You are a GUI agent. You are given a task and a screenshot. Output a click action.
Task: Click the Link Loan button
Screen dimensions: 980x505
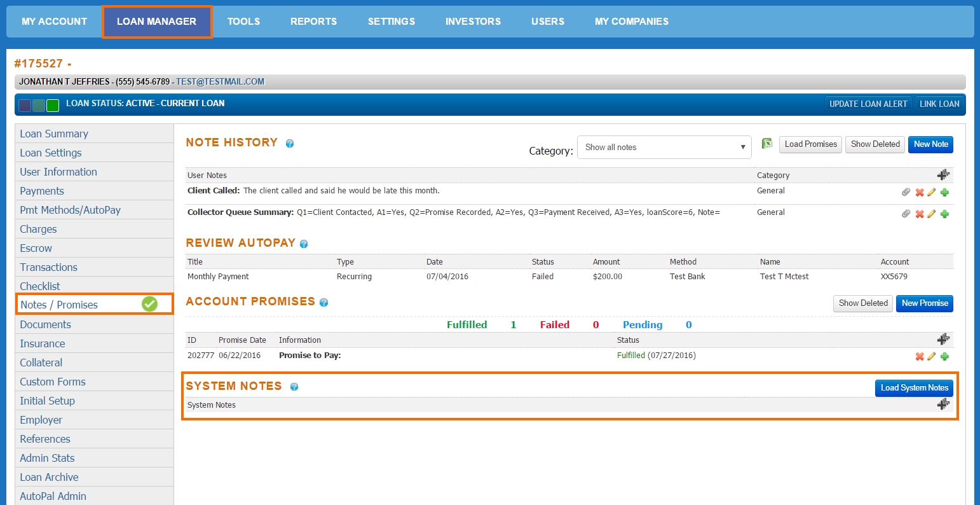coord(939,104)
